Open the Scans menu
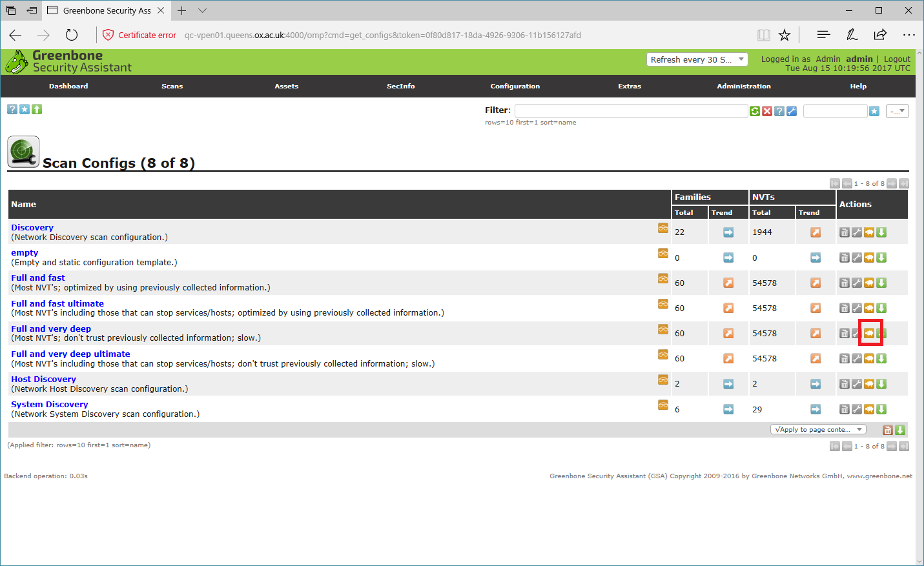This screenshot has width=924, height=566. pos(172,86)
